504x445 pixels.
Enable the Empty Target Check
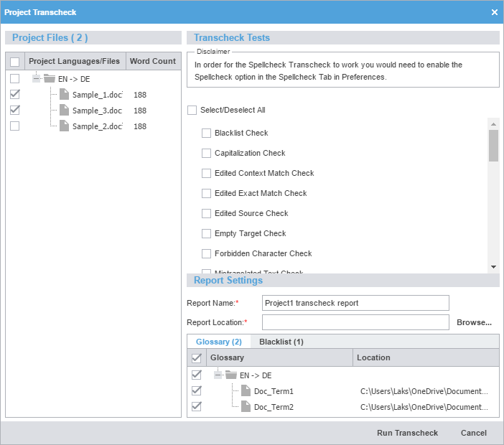(x=206, y=233)
